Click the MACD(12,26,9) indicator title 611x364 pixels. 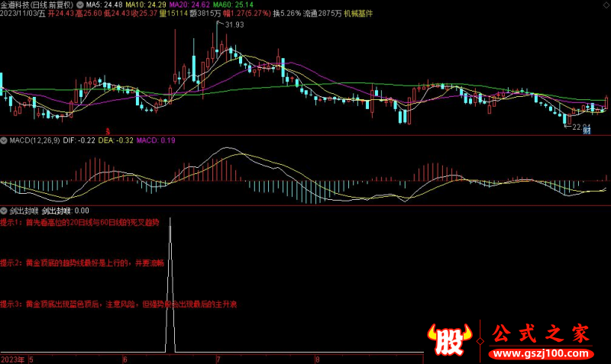pos(34,140)
